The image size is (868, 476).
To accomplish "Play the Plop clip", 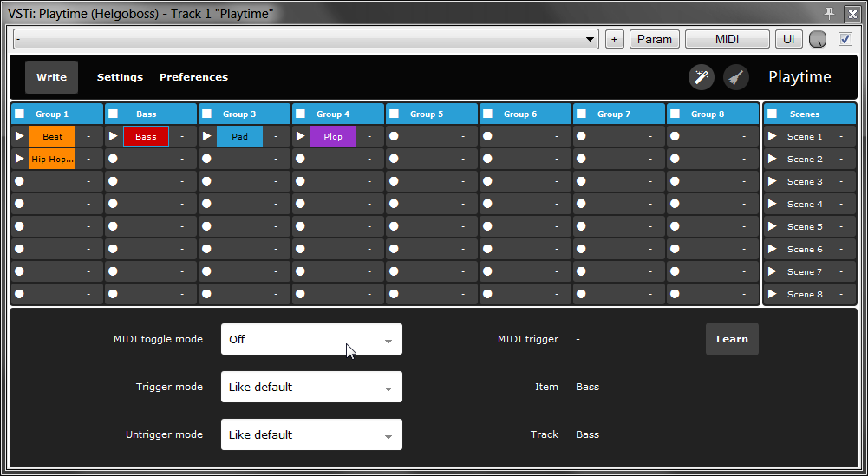I will (301, 136).
